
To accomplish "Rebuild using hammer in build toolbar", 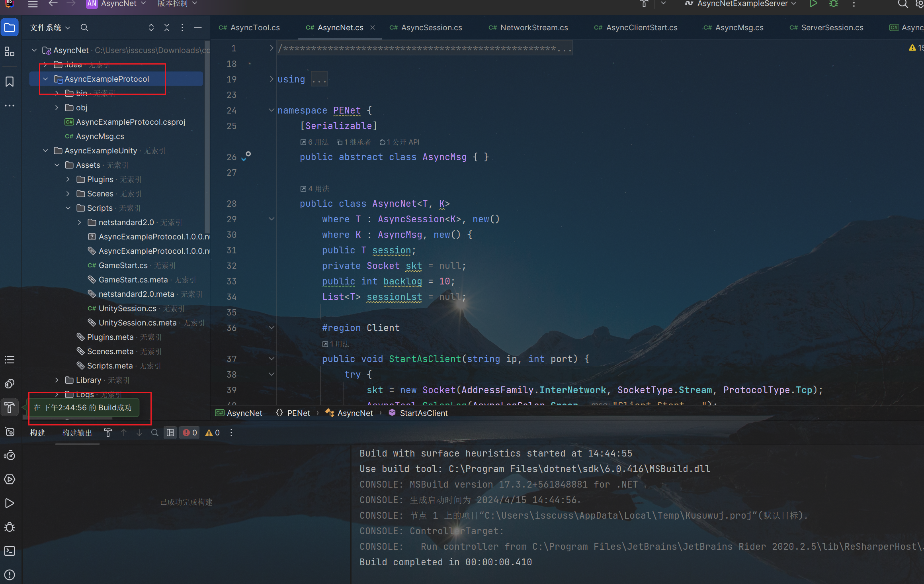I will pyautogui.click(x=108, y=433).
